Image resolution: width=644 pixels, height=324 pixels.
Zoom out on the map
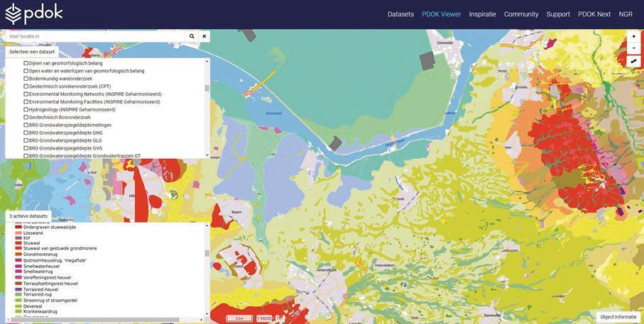(633, 48)
